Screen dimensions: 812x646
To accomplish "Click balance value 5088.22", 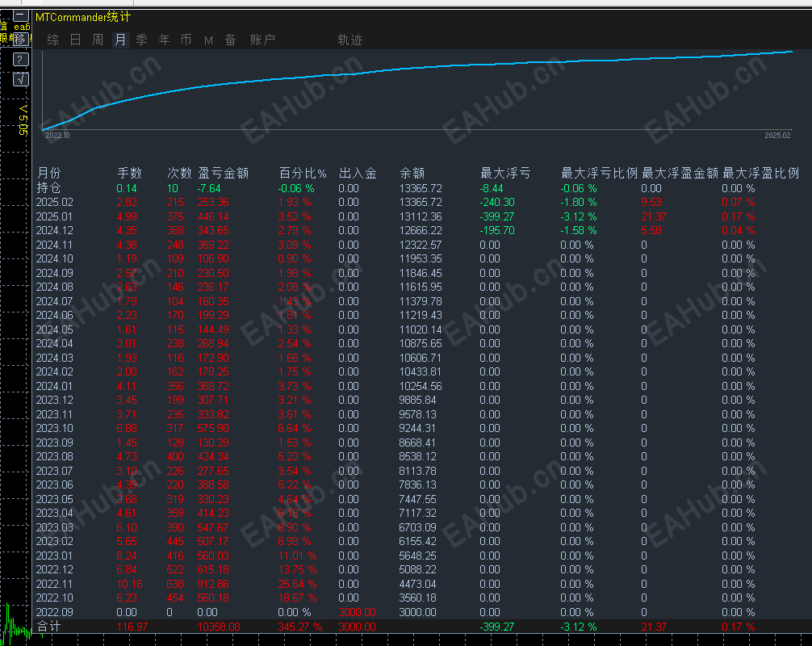I will coord(417,569).
